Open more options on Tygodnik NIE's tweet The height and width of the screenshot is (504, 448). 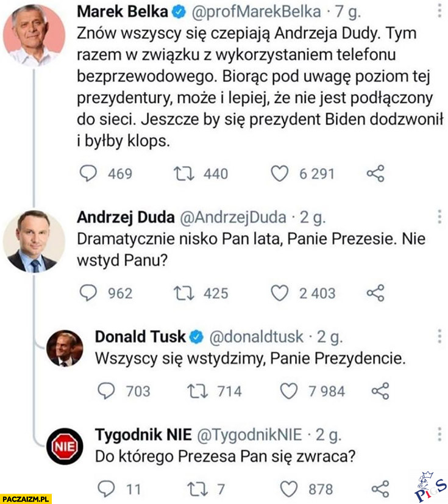click(x=440, y=434)
